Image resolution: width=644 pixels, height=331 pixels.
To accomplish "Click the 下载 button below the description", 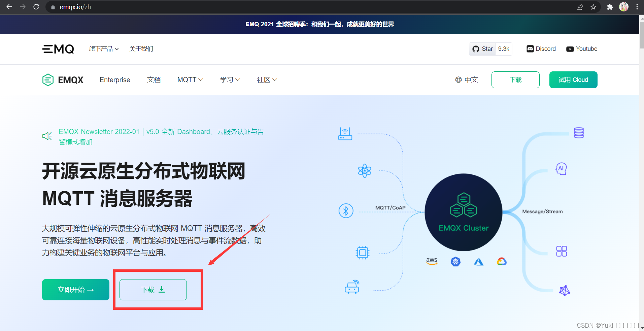I will point(153,290).
